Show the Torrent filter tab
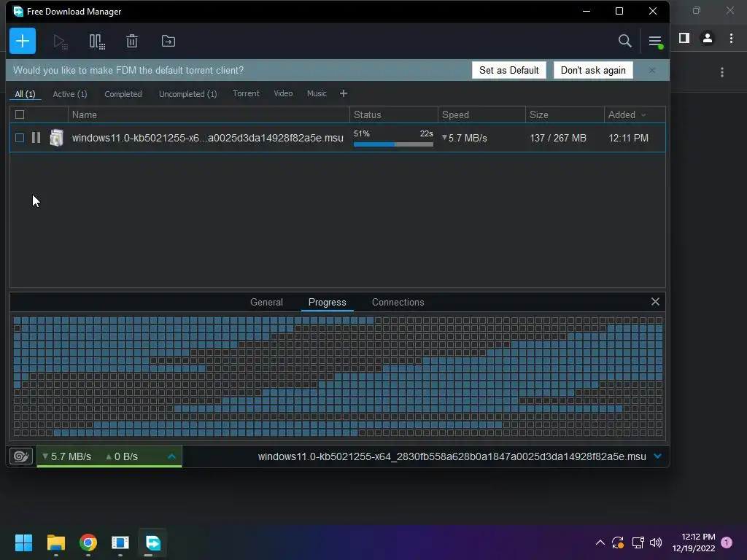The height and width of the screenshot is (560, 747). [x=246, y=93]
